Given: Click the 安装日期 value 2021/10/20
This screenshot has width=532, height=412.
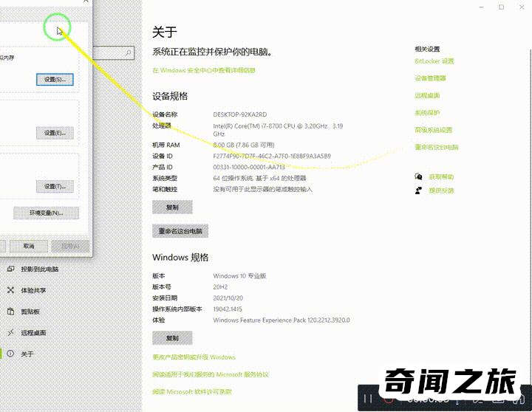Looking at the screenshot, I should coord(228,298).
